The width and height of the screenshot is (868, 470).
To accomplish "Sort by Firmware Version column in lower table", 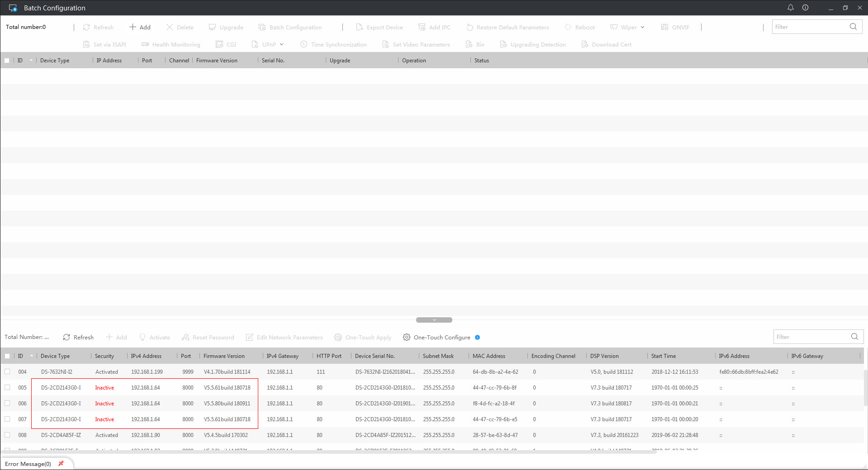I will coord(224,356).
